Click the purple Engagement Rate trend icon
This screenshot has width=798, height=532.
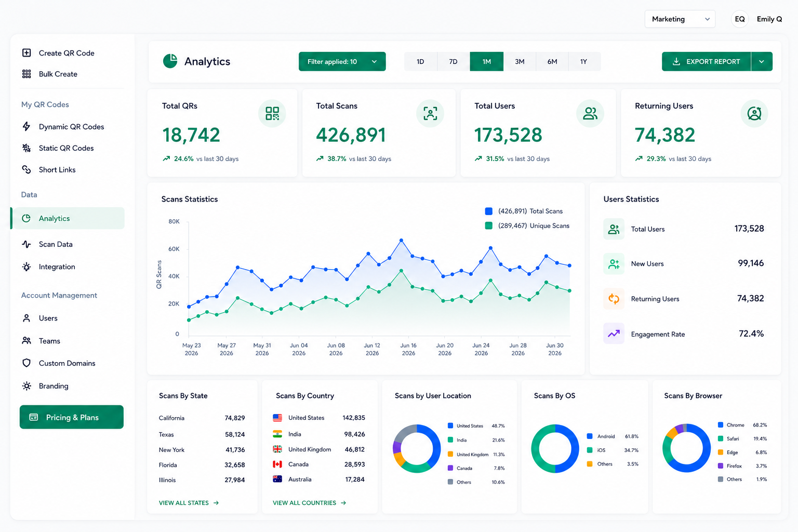pyautogui.click(x=614, y=334)
